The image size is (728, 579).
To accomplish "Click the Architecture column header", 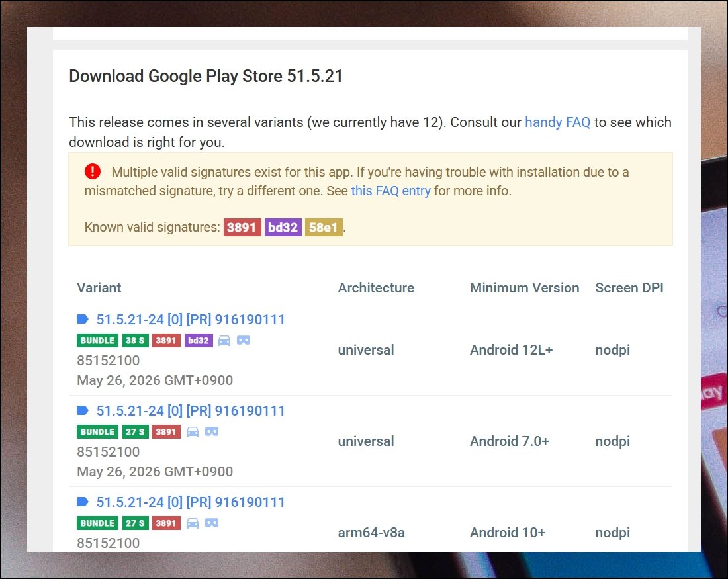I will click(x=376, y=288).
